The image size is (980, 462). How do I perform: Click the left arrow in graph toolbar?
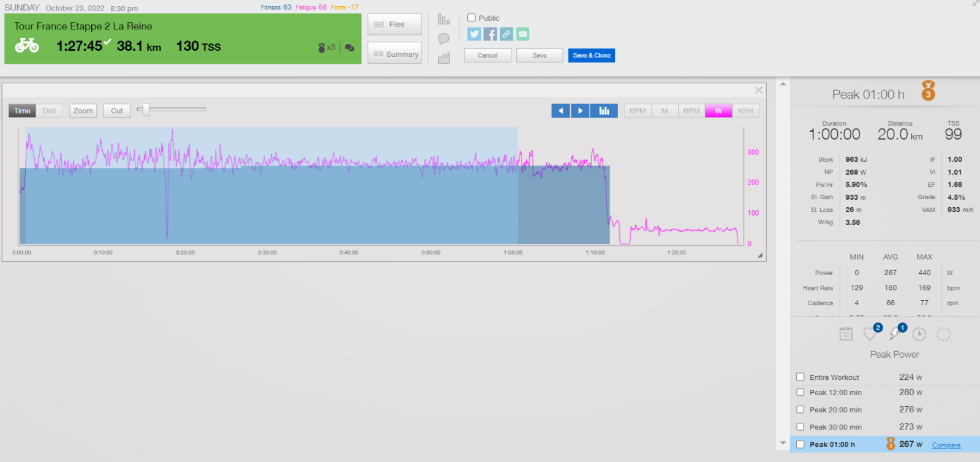click(560, 111)
